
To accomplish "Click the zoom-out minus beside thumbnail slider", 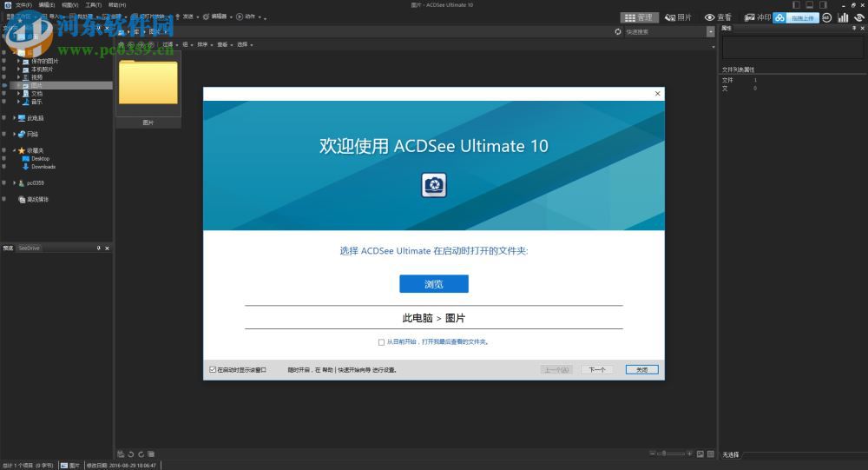I will click(x=653, y=453).
